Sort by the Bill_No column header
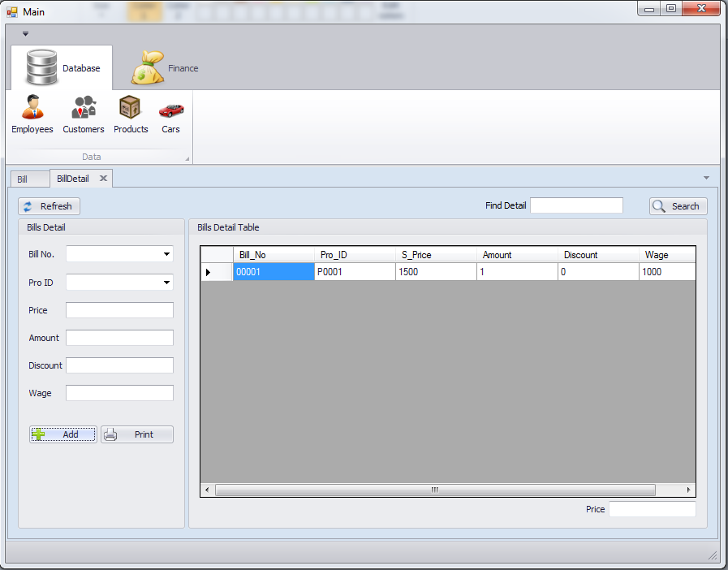The width and height of the screenshot is (728, 570). pyautogui.click(x=274, y=255)
